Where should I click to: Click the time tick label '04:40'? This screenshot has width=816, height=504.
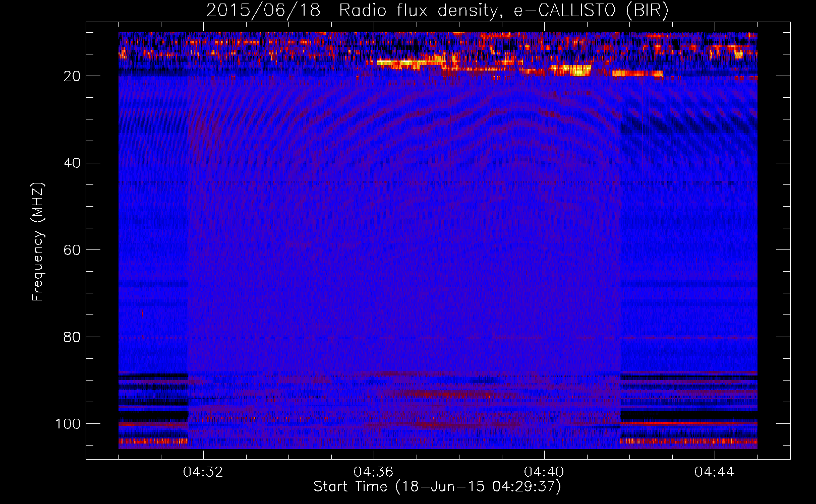pos(544,472)
